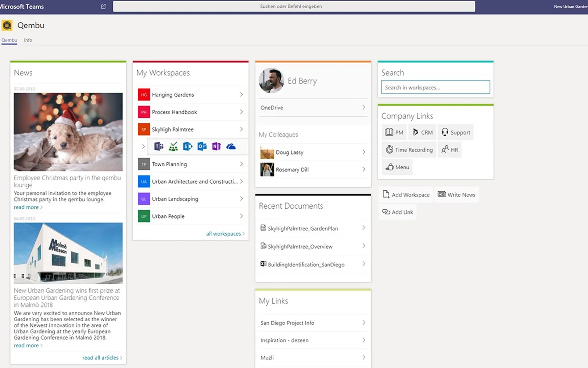The image size is (588, 368).
Task: Select the Qembu tab
Action: click(9, 40)
